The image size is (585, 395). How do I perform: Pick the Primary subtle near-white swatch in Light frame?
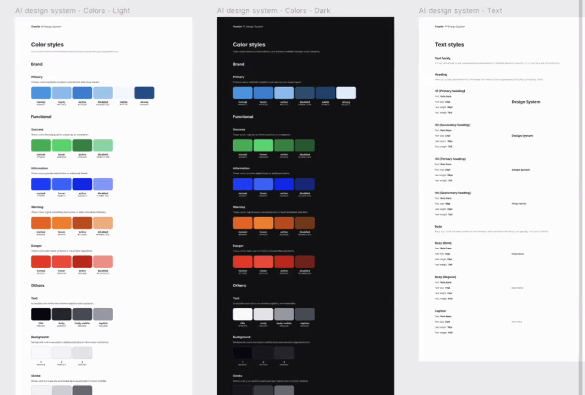point(123,93)
